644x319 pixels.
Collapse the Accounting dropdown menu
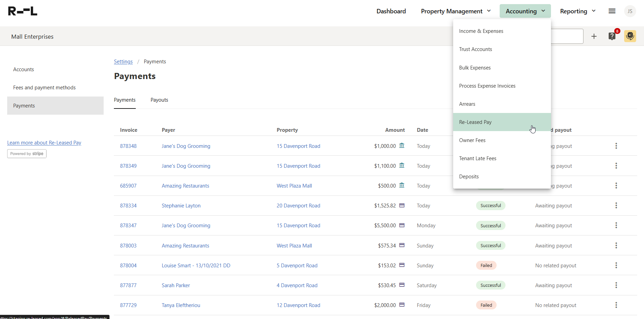pos(525,11)
